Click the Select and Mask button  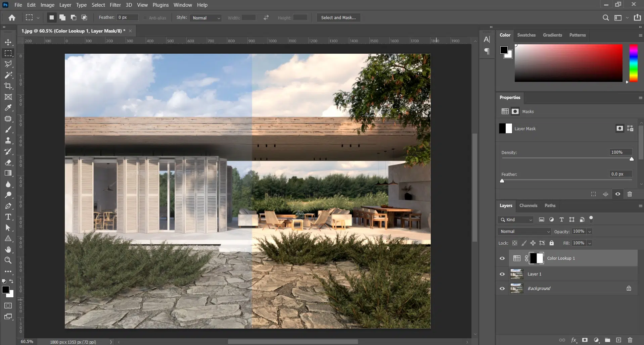coord(338,17)
